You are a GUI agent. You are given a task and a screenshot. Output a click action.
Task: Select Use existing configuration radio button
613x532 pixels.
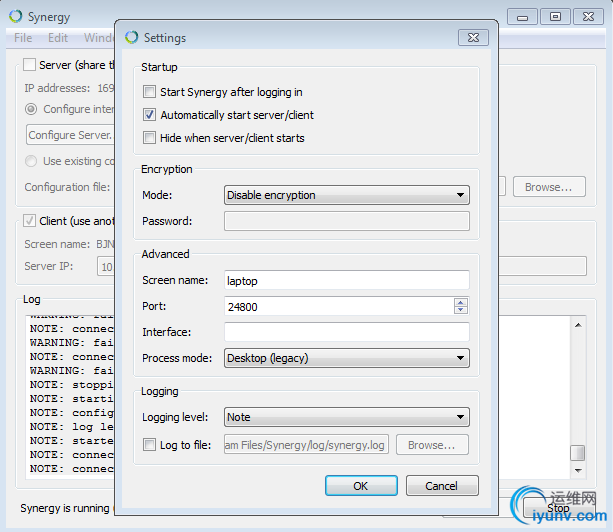31,161
